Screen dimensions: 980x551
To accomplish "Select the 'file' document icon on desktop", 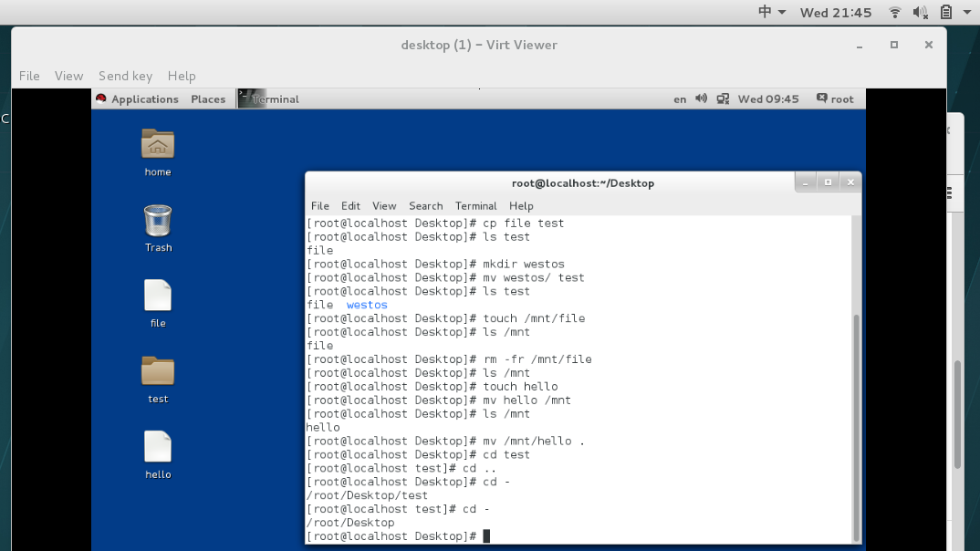I will (158, 296).
